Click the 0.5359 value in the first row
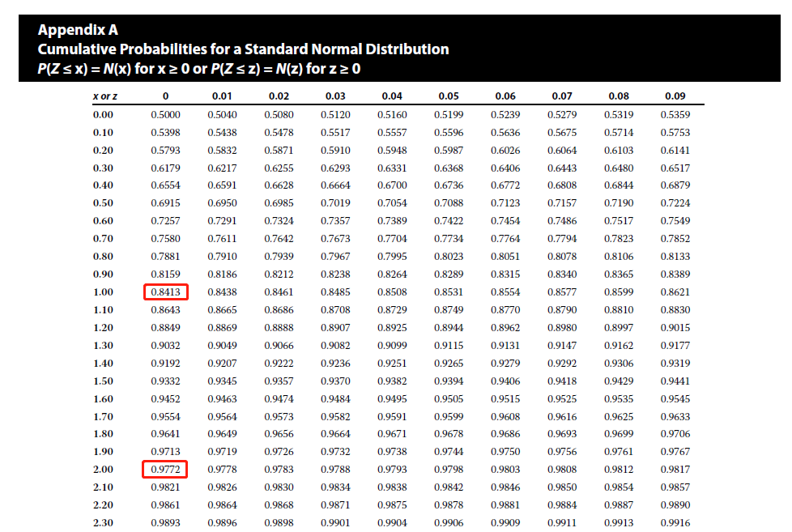The image size is (792, 532). 675,115
